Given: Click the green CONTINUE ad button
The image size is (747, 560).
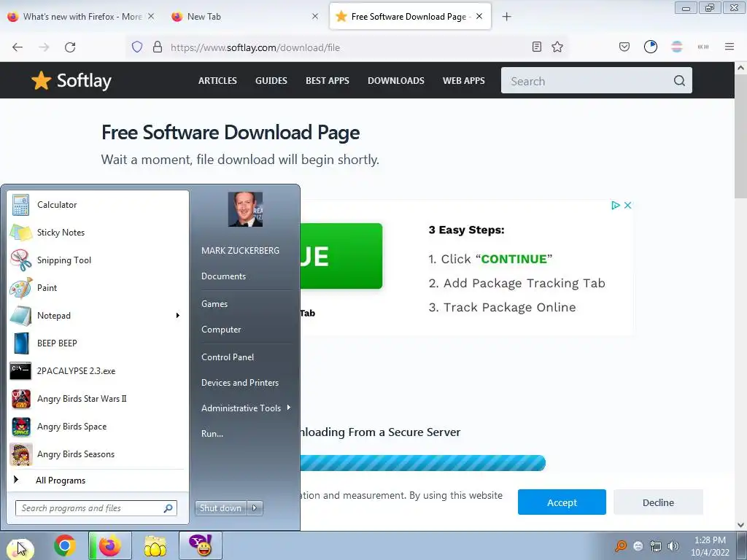Looking at the screenshot, I should (341, 256).
